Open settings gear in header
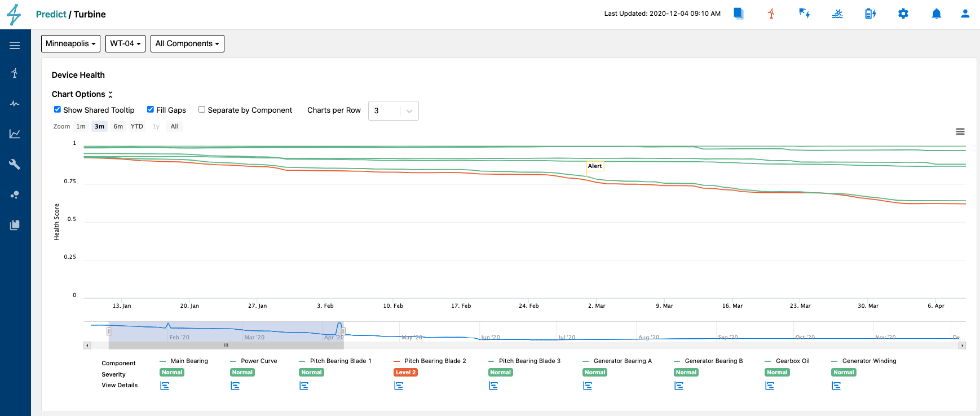 click(x=903, y=14)
